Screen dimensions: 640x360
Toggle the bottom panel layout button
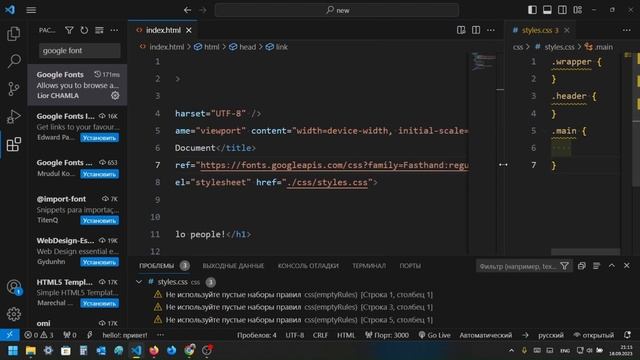547,10
